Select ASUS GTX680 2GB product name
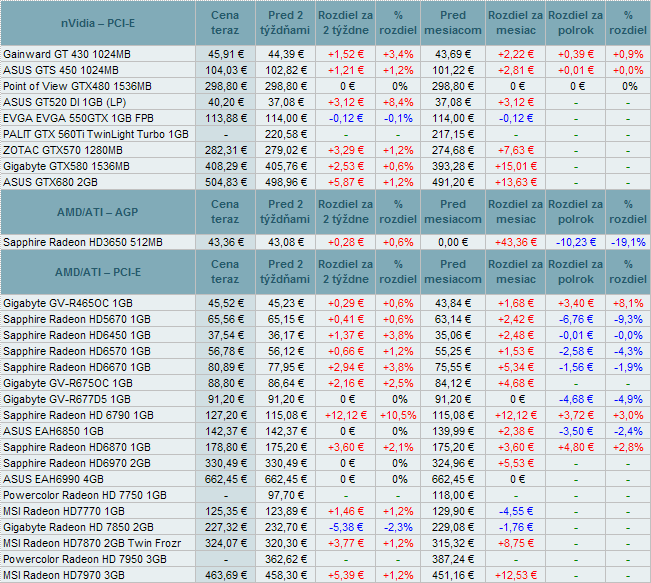Viewport: 651px width, 583px height. pyautogui.click(x=50, y=182)
